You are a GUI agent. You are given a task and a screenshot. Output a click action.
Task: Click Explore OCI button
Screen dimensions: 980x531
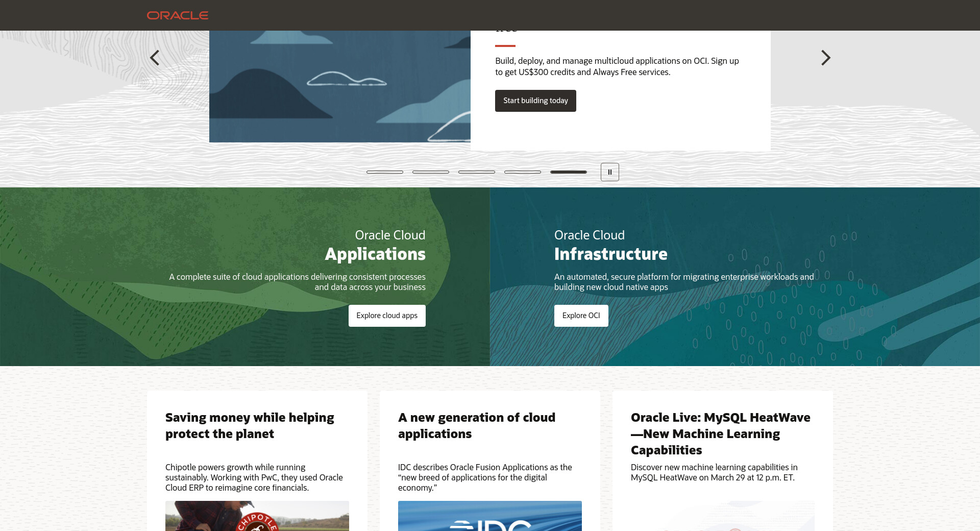tap(581, 316)
